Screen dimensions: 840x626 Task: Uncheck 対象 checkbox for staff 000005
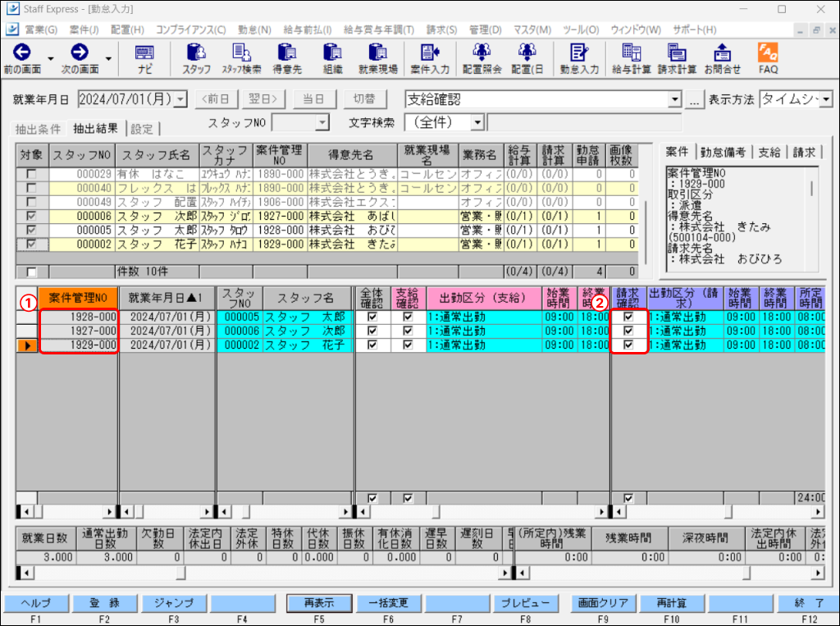[x=32, y=230]
